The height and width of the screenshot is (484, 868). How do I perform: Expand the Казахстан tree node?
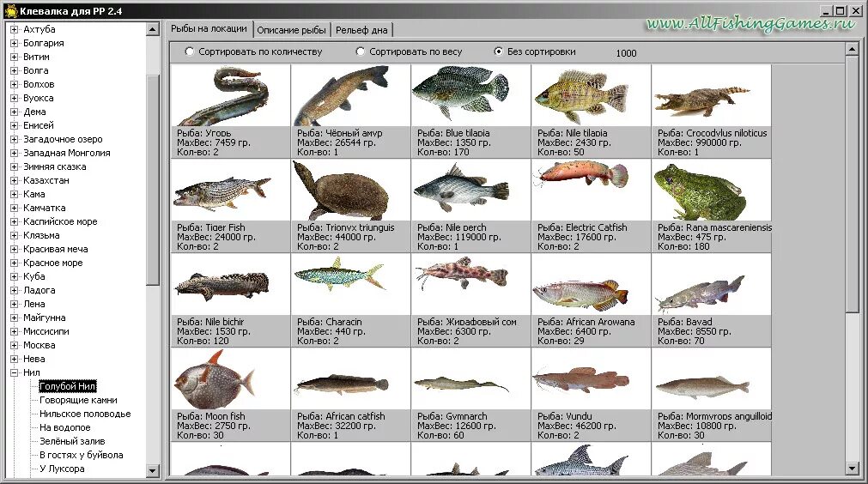point(15,180)
